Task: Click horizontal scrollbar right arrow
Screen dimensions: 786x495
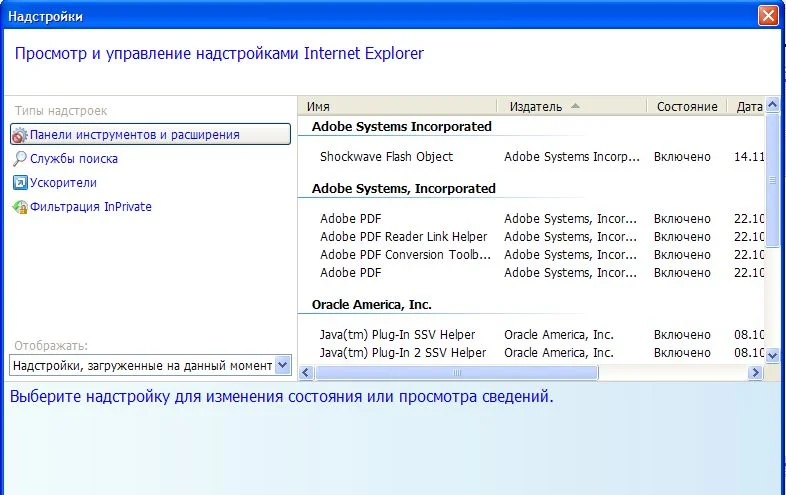Action: (756, 373)
